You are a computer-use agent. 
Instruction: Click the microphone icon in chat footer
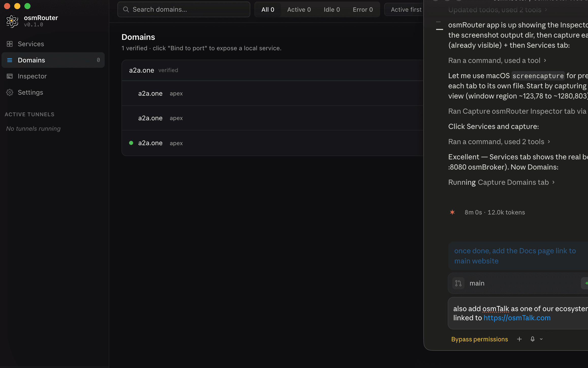533,339
